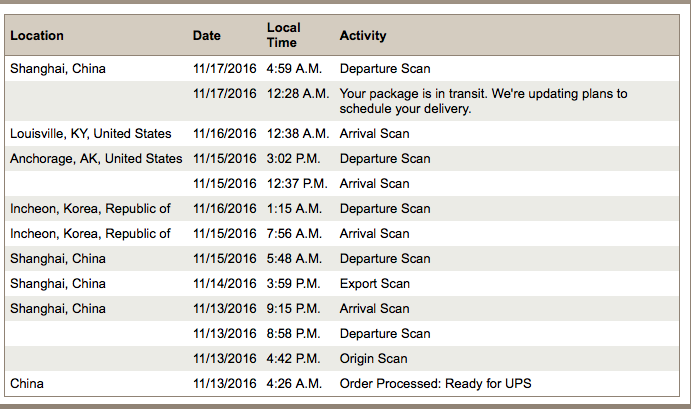Click the 5:48 A.M. Shanghai departure time
The width and height of the screenshot is (695, 417).
[294, 258]
